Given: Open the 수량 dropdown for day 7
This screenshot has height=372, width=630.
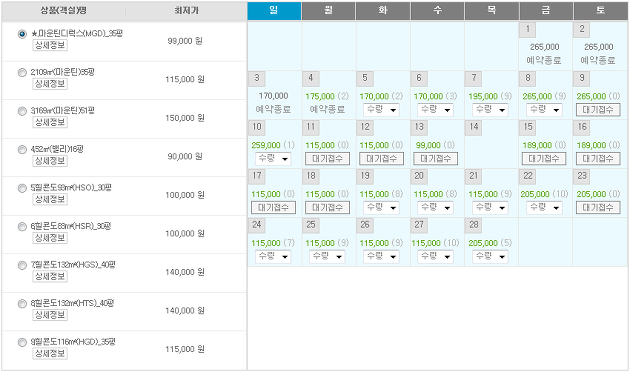Looking at the screenshot, I should [x=490, y=110].
